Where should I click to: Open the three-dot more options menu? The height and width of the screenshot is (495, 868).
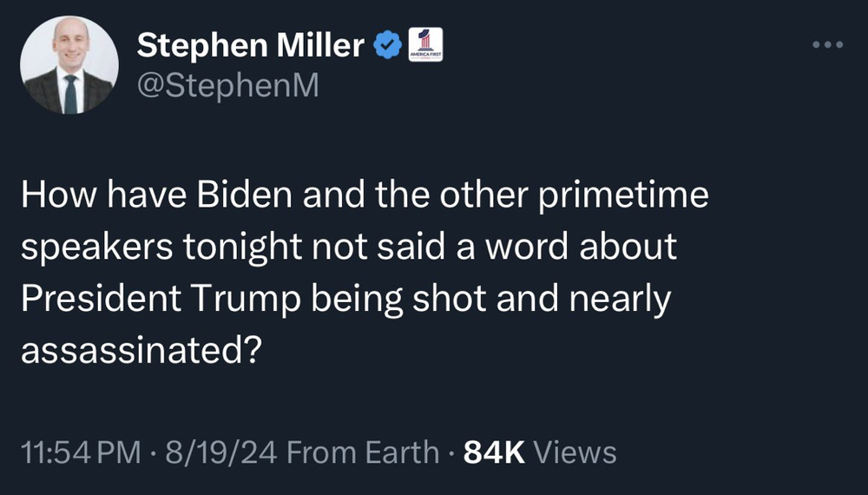pyautogui.click(x=827, y=45)
